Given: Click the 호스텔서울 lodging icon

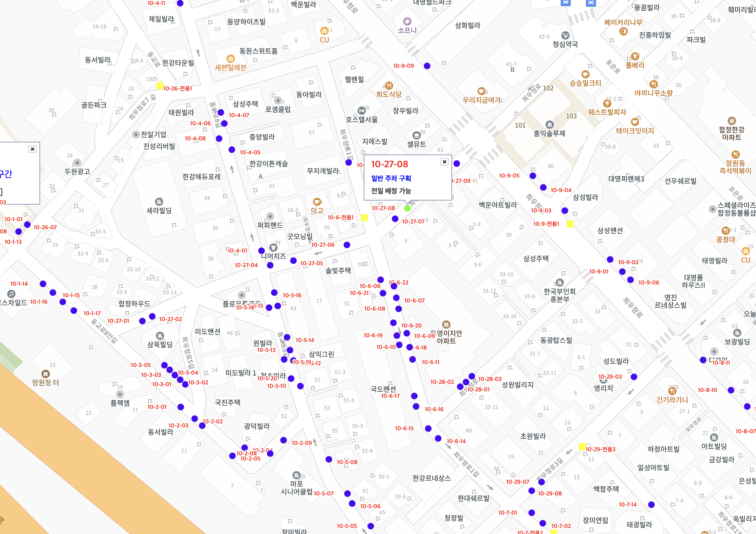Looking at the screenshot, I should pos(361,111).
